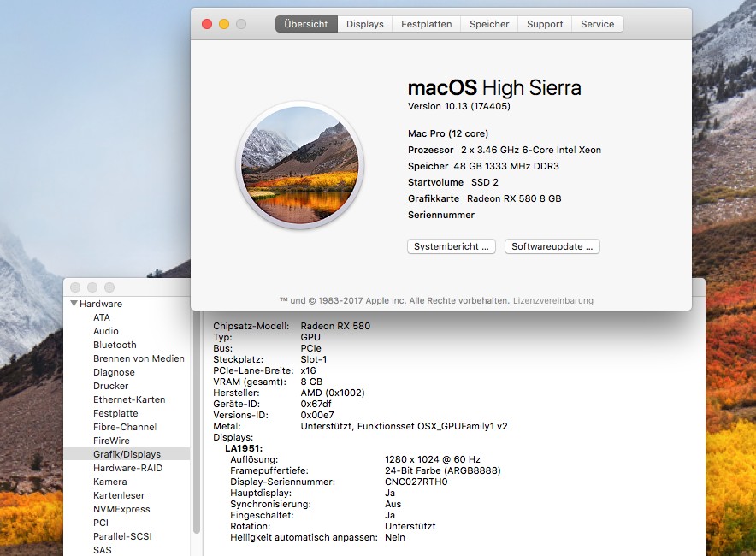The image size is (756, 556).
Task: Click the Mac Pro (12 core) text
Action: click(448, 133)
